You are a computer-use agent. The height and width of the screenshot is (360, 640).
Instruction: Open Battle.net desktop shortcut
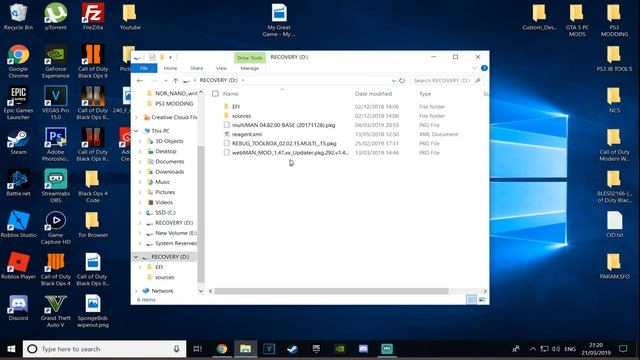click(x=18, y=183)
